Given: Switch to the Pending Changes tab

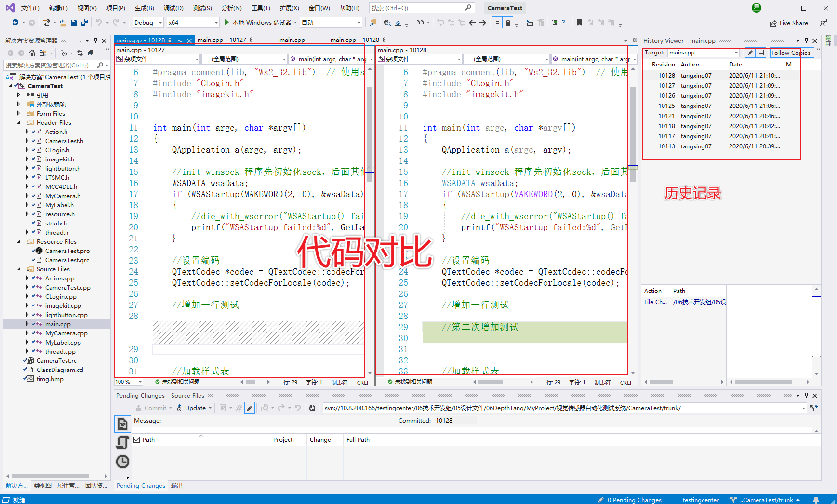Looking at the screenshot, I should tap(140, 485).
